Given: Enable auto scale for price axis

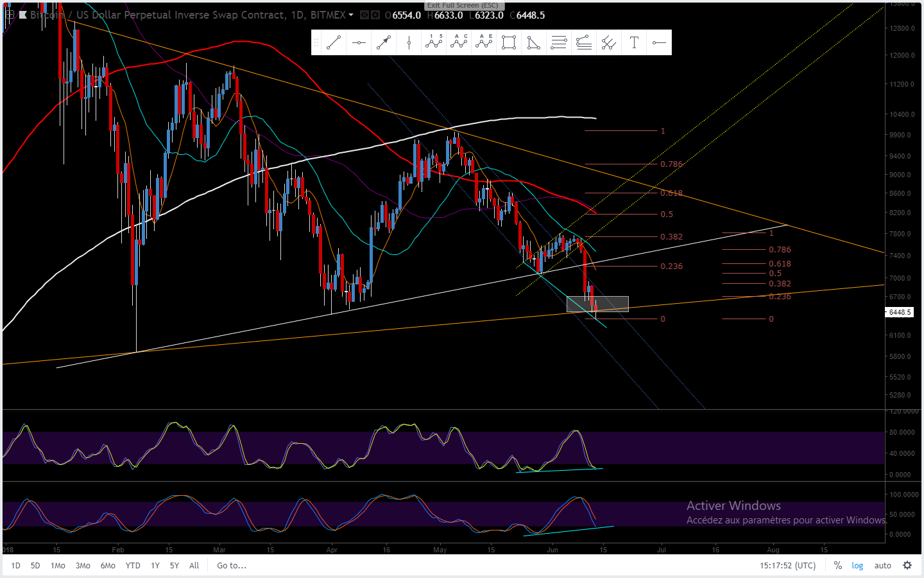Looking at the screenshot, I should tap(883, 566).
